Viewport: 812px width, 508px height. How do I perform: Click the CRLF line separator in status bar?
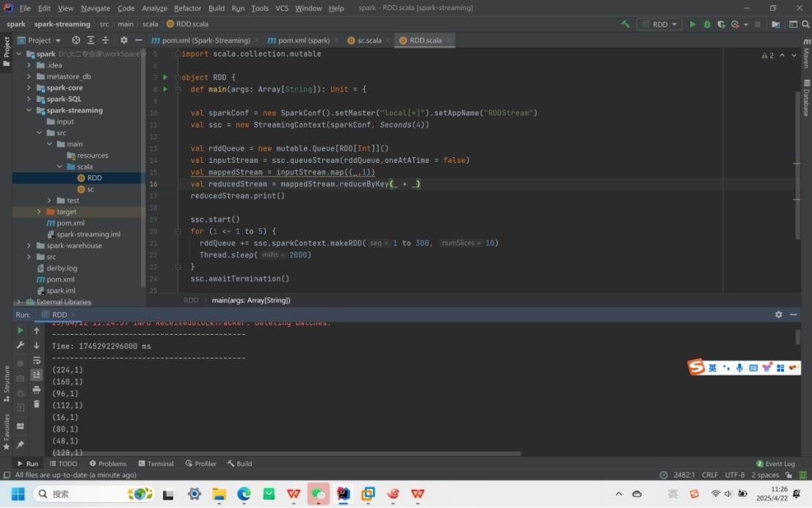click(x=709, y=476)
